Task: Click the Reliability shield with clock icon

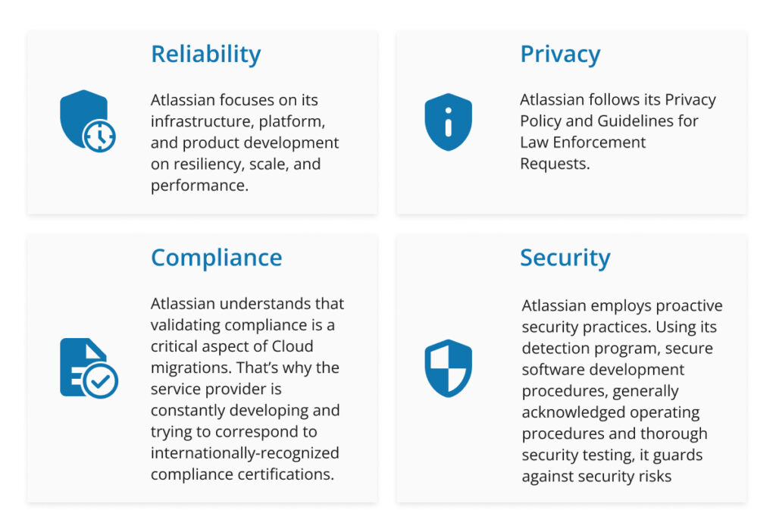Action: [x=88, y=120]
